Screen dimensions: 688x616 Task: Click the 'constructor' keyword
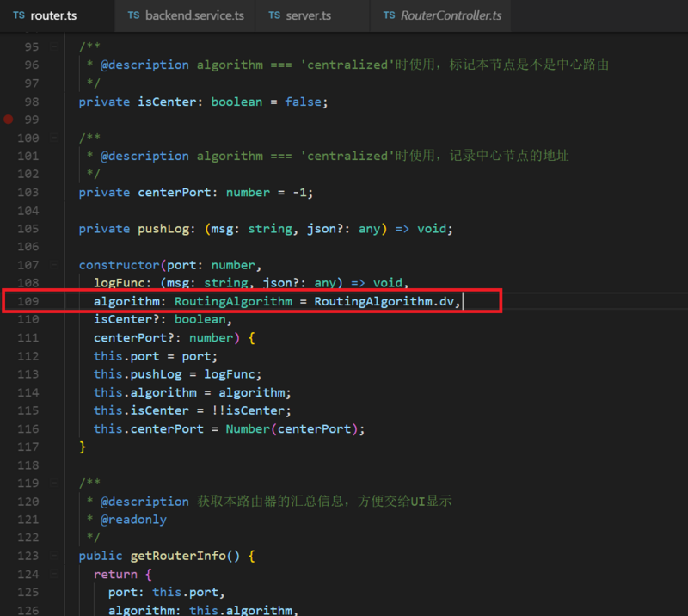(119, 265)
